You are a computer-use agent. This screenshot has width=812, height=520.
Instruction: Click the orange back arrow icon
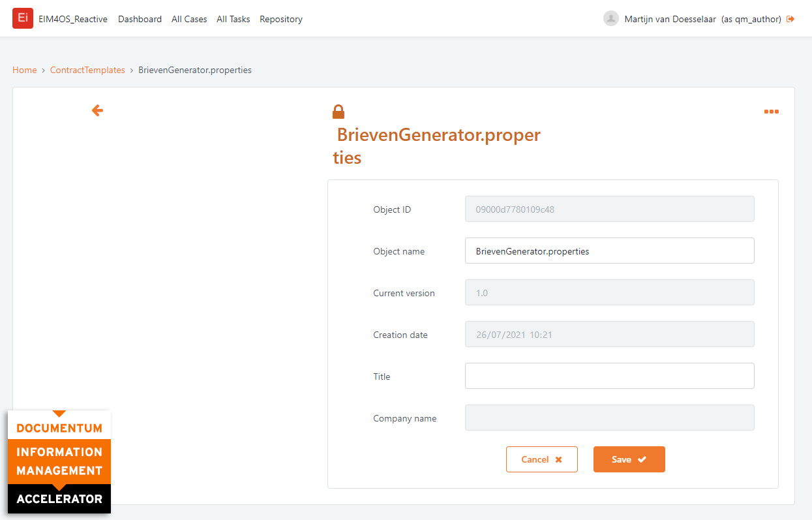(97, 111)
